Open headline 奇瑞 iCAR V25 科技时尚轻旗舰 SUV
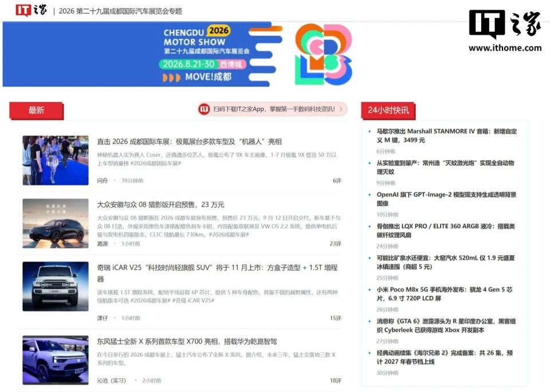550x392 pixels. [x=218, y=273]
